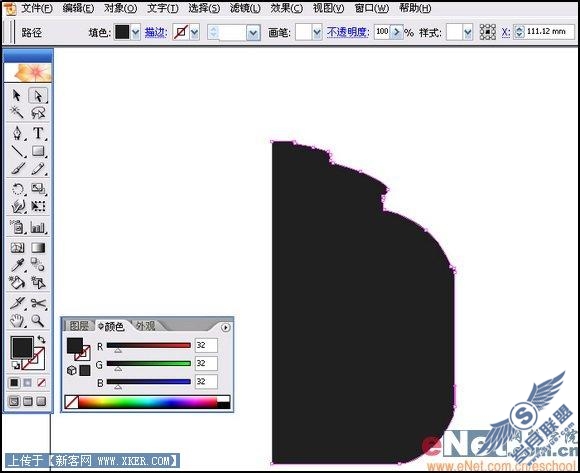The image size is (580, 473).
Task: Select the Selection (black arrow) tool
Action: [x=17, y=95]
